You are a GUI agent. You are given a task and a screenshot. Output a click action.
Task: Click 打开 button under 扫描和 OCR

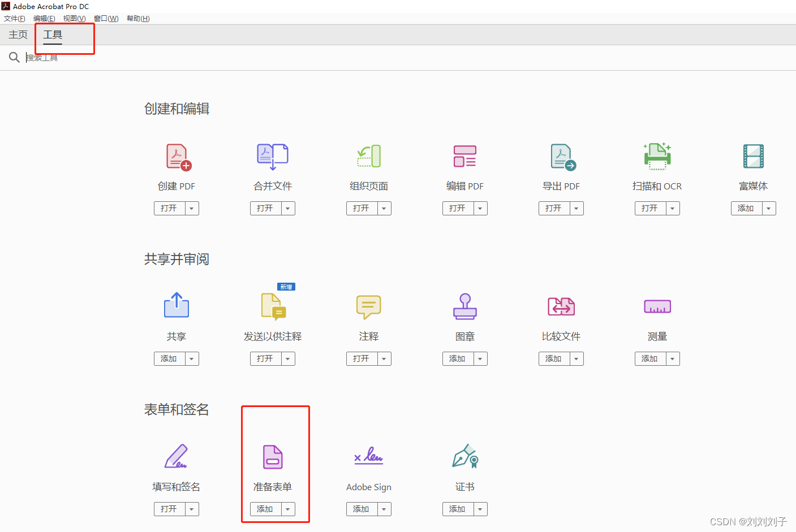(651, 208)
